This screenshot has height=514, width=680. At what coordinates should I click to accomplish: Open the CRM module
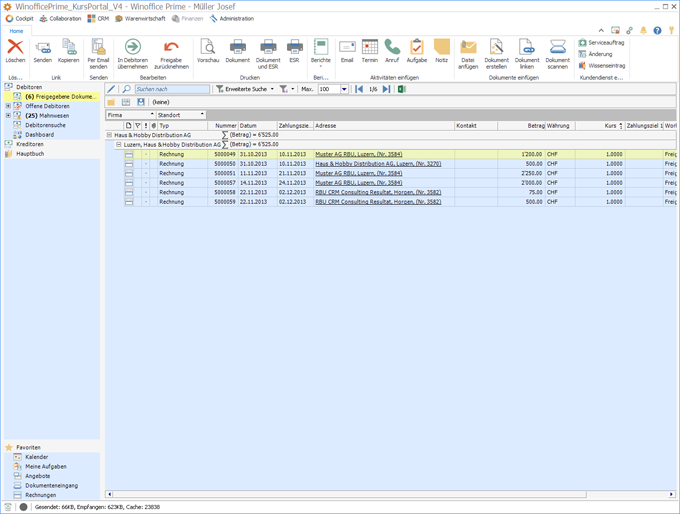tap(98, 19)
